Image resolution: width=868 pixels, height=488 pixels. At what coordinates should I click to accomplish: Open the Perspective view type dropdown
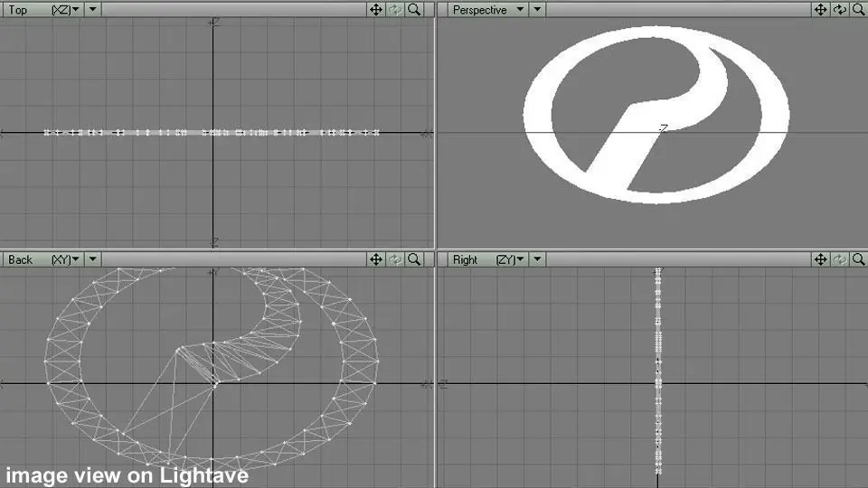coord(487,9)
